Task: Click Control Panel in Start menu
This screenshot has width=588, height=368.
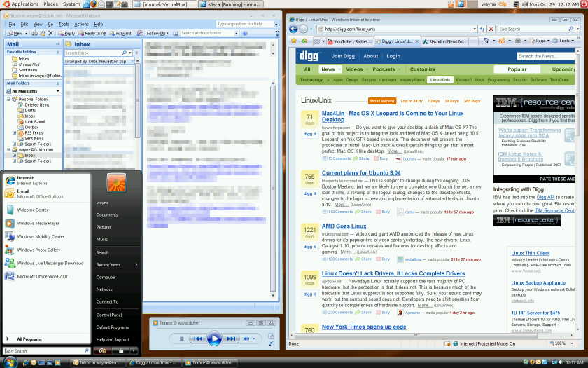Action: pos(109,315)
